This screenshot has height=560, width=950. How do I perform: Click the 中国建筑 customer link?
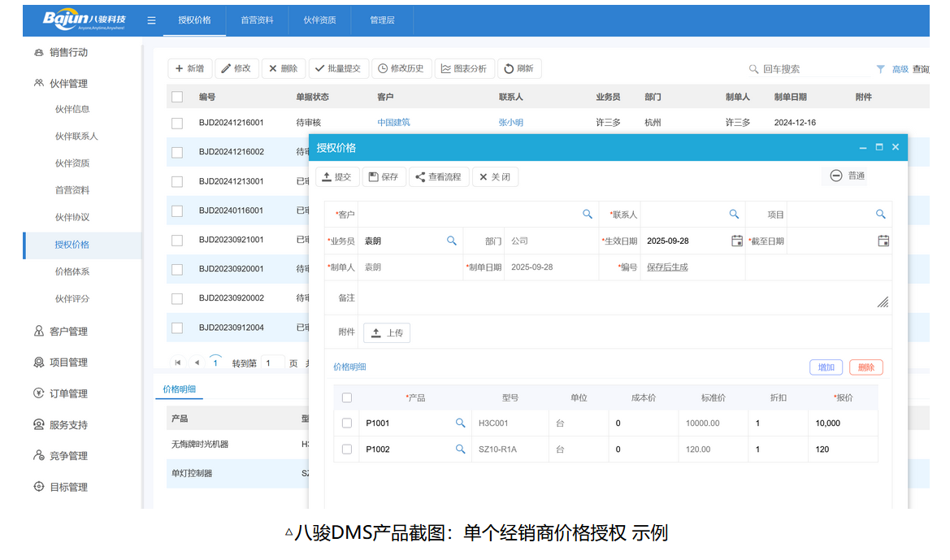tap(393, 123)
